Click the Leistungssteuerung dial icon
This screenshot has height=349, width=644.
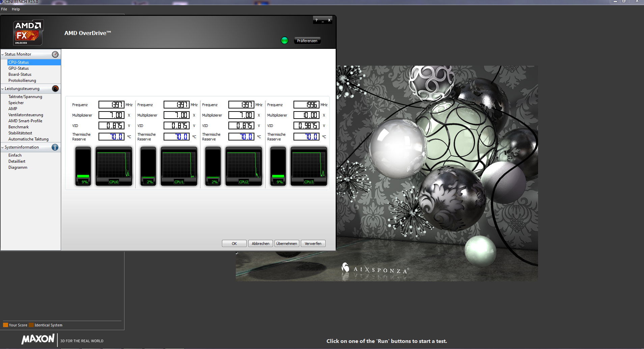tap(55, 89)
